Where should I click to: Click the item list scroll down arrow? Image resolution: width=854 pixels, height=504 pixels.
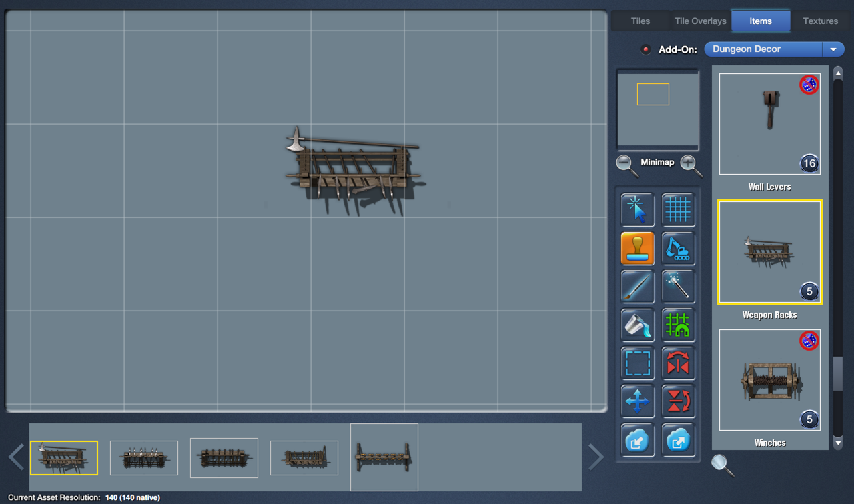[838, 443]
